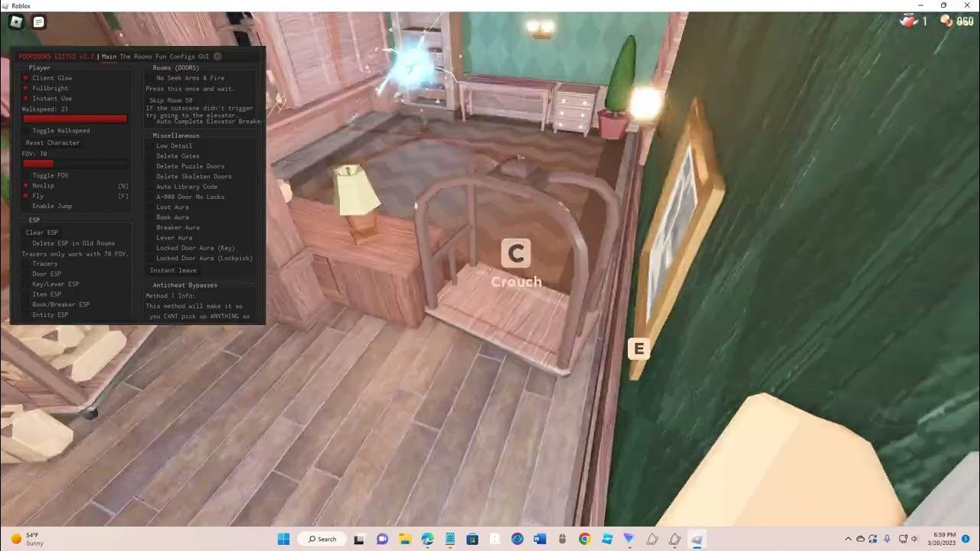This screenshot has width=980, height=551.
Task: Open the mouse-shaped taskbar app
Action: click(x=562, y=539)
